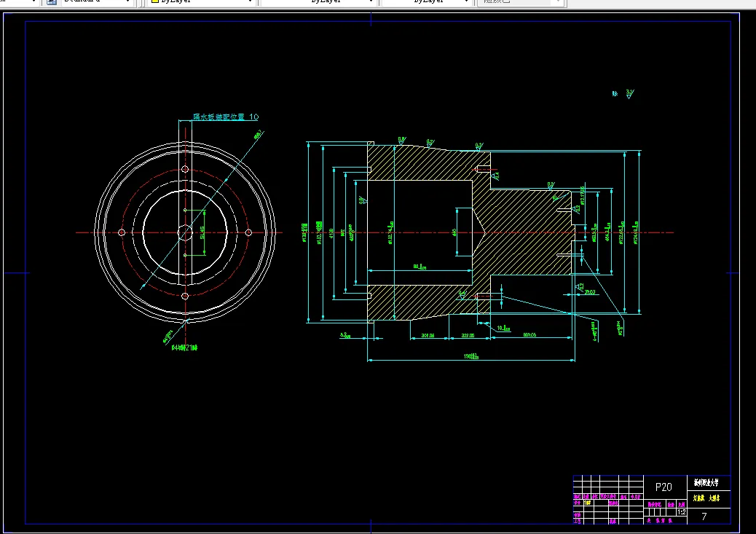This screenshot has height=534, width=756.
Task: Select the top bolt hole circle in left view
Action: [x=185, y=169]
